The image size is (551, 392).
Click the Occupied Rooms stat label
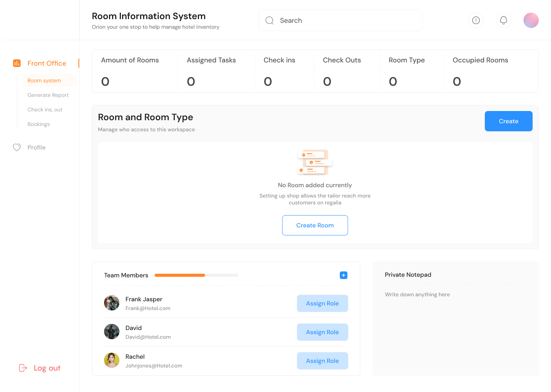[x=480, y=60]
